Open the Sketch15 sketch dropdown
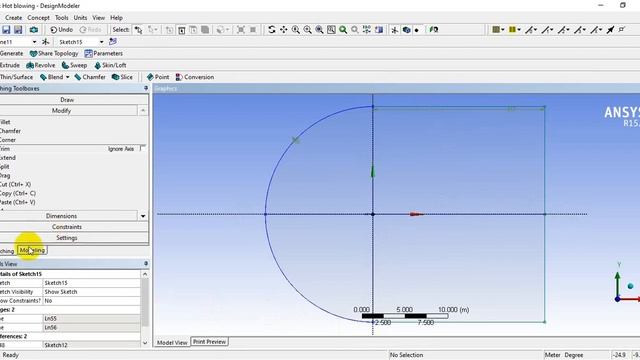Screen dimensions: 640x360 (x=101, y=42)
